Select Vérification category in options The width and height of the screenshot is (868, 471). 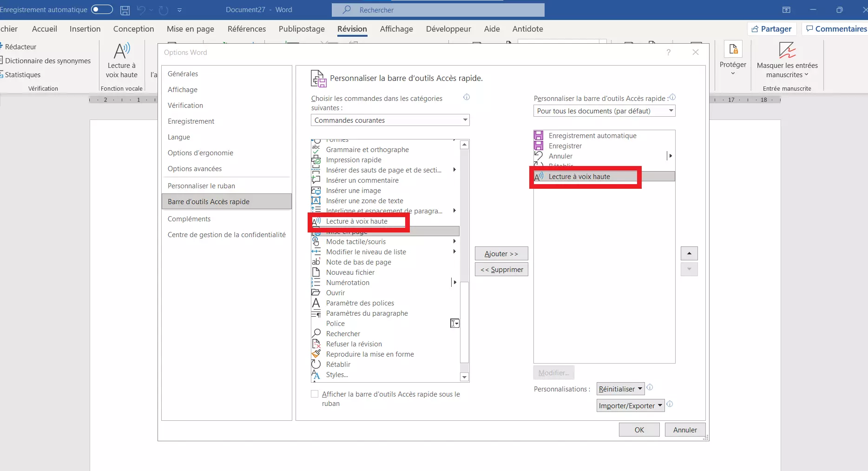[x=227, y=106]
